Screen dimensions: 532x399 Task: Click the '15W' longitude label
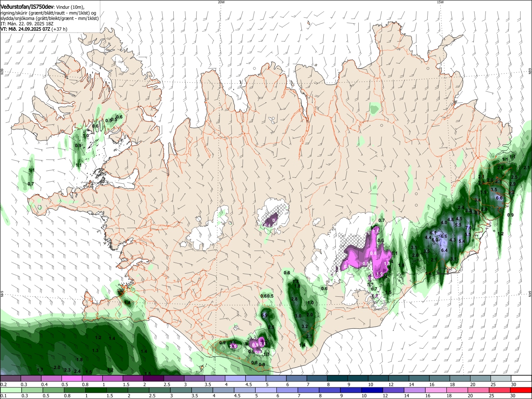440,2
